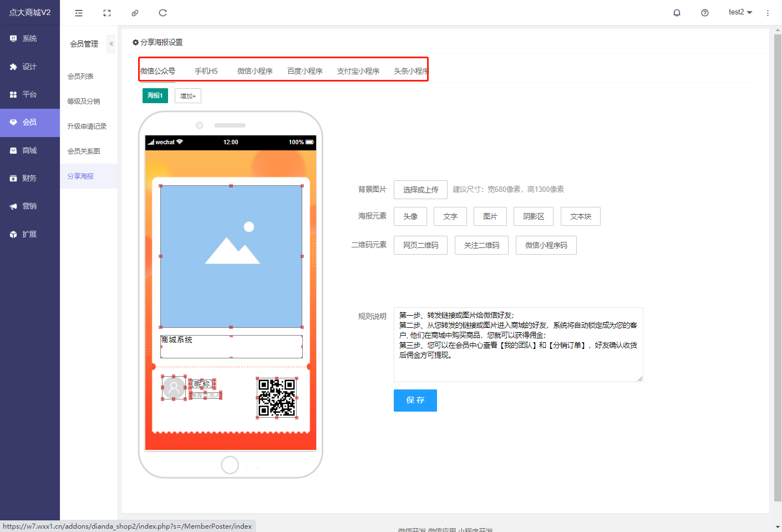Viewport: 782px width, 532px height.
Task: Click the fullscreen icon in top bar
Action: click(x=107, y=13)
